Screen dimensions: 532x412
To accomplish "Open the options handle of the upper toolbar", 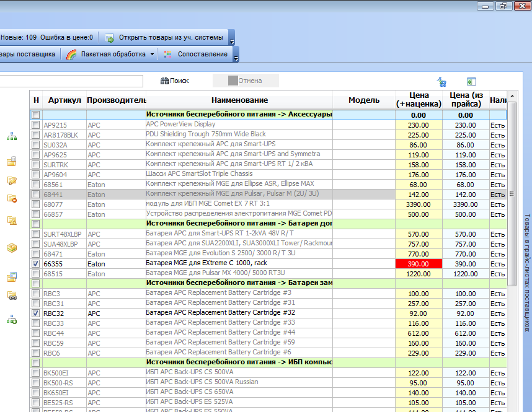I will pyautogui.click(x=232, y=38).
